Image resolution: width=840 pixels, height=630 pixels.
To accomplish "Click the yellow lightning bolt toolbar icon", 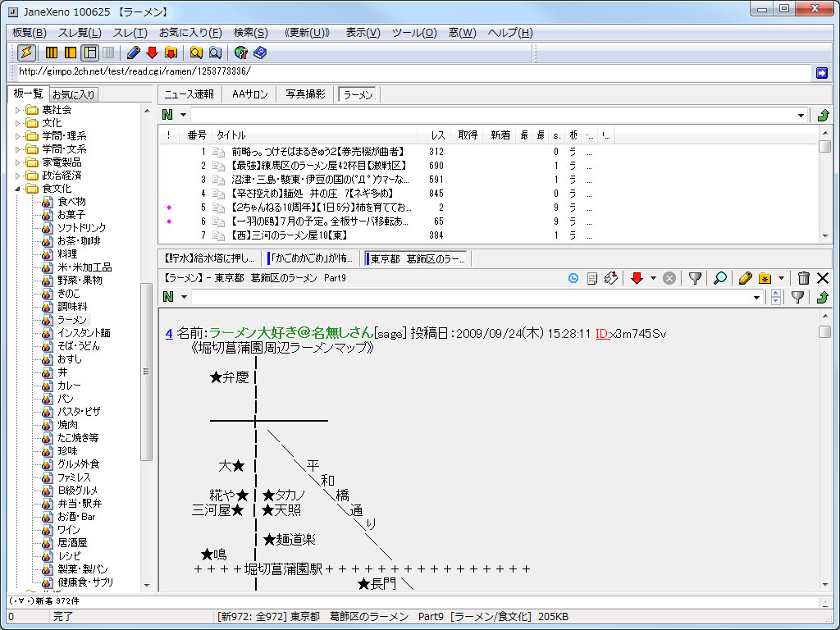I will pyautogui.click(x=26, y=52).
